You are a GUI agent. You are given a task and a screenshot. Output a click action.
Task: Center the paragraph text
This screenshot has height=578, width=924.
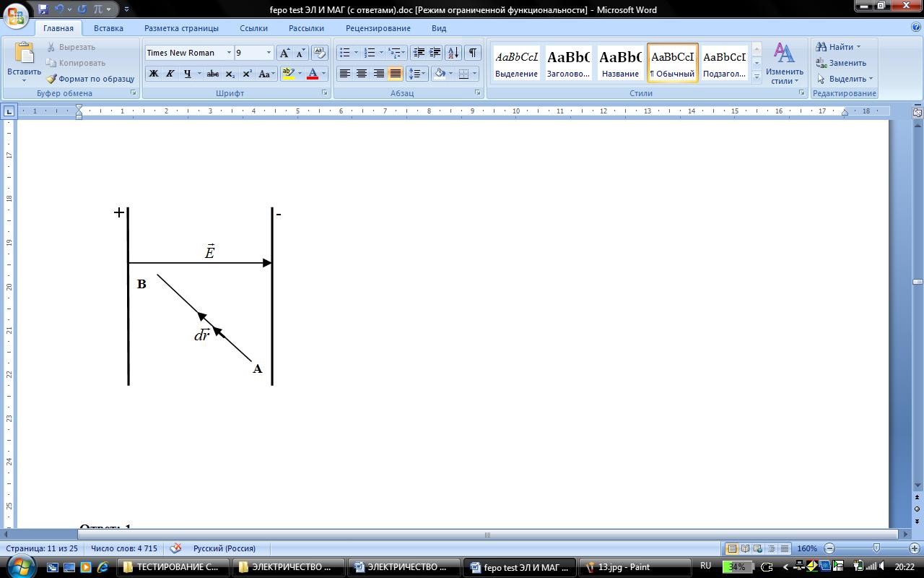pyautogui.click(x=362, y=74)
